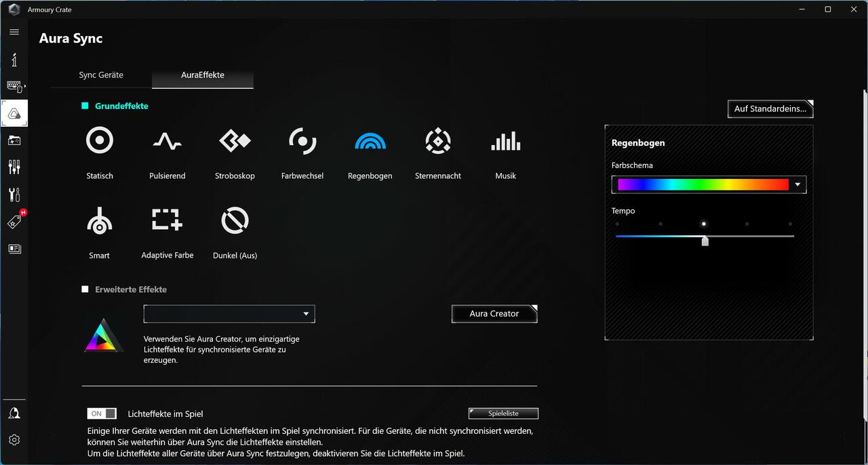Switch to the Sync Geräte tab
Screen dimensions: 868x465
tap(101, 75)
